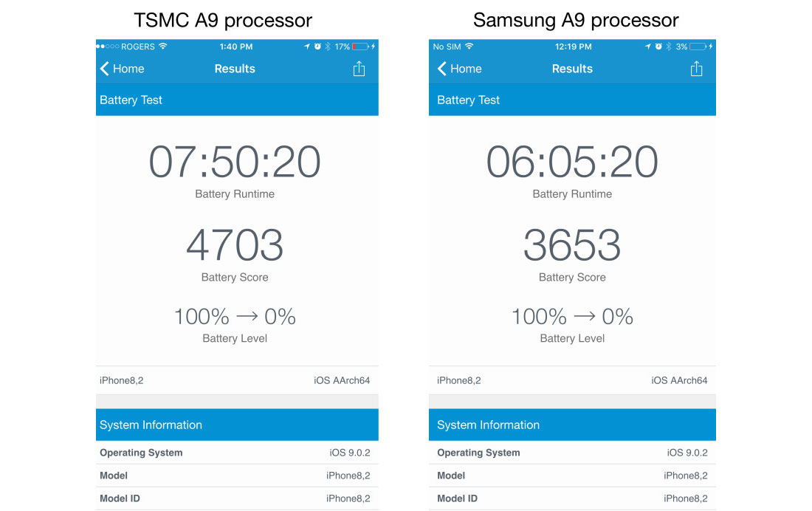Tap the share icon on Samsung screenshot
This screenshot has height=511, width=812.
point(697,69)
